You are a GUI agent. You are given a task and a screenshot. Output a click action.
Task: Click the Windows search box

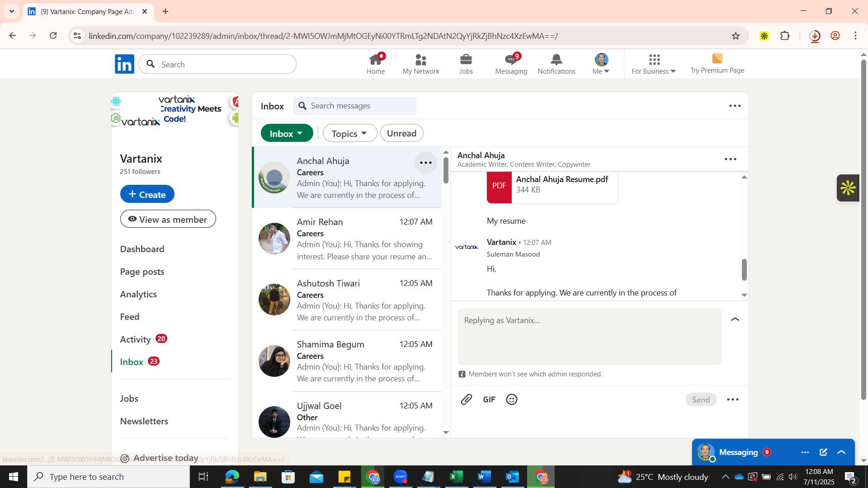click(108, 477)
